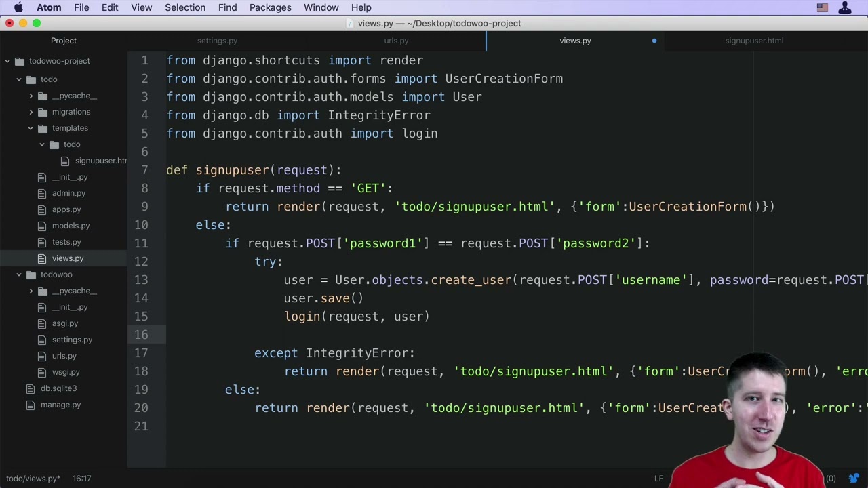Screen dimensions: 868x488
Task: Click the manage.py file icon
Action: coord(31,405)
